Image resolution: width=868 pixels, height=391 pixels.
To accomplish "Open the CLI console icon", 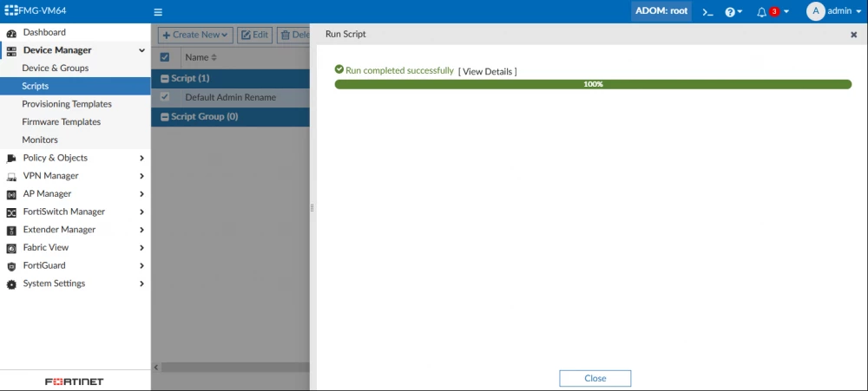I will coord(708,11).
